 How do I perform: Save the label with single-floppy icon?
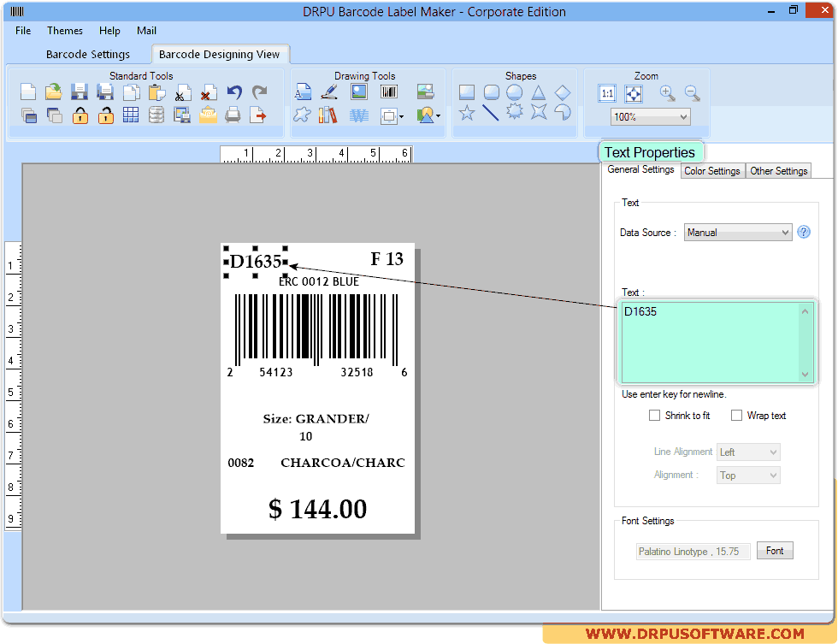coord(79,92)
